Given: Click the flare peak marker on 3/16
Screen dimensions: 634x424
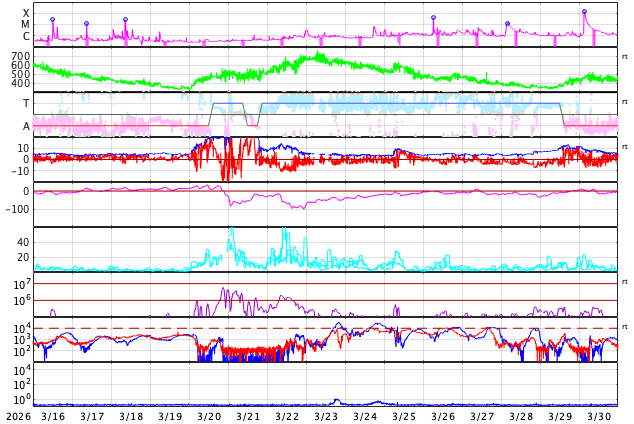Looking at the screenshot, I should click(x=53, y=19).
